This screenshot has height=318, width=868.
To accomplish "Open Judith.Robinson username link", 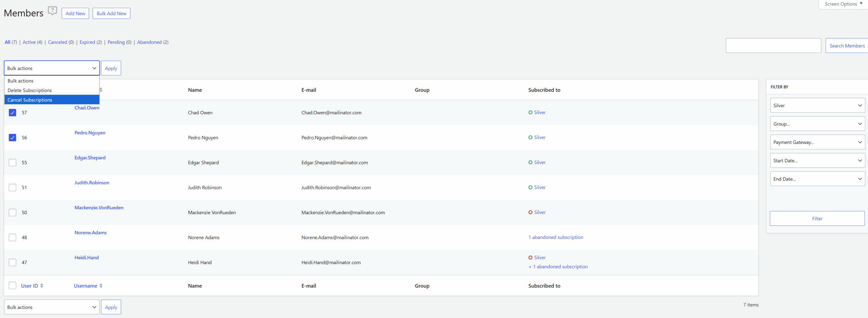I will 92,183.
